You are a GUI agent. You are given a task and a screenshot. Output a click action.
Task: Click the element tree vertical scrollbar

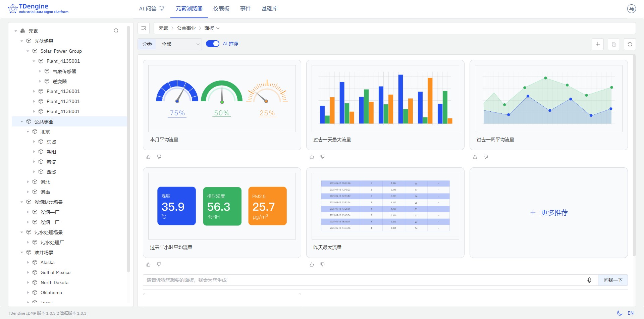pyautogui.click(x=128, y=149)
